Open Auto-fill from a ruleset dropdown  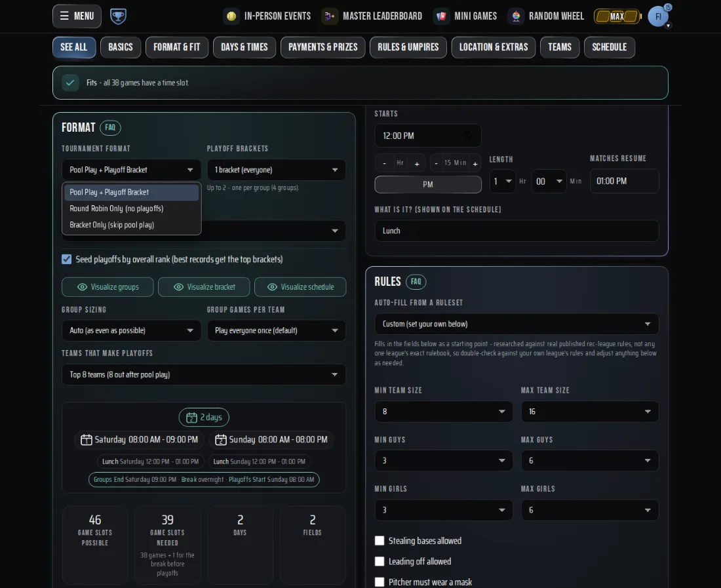point(517,324)
